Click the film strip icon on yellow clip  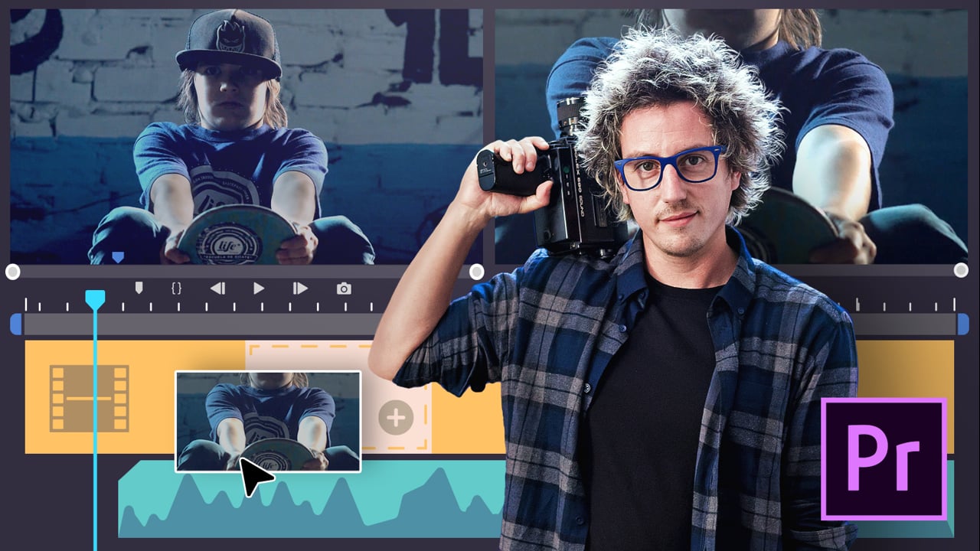(x=89, y=398)
